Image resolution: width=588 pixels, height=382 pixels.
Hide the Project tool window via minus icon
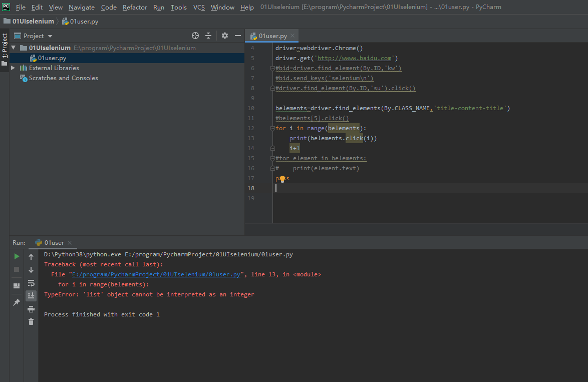238,36
